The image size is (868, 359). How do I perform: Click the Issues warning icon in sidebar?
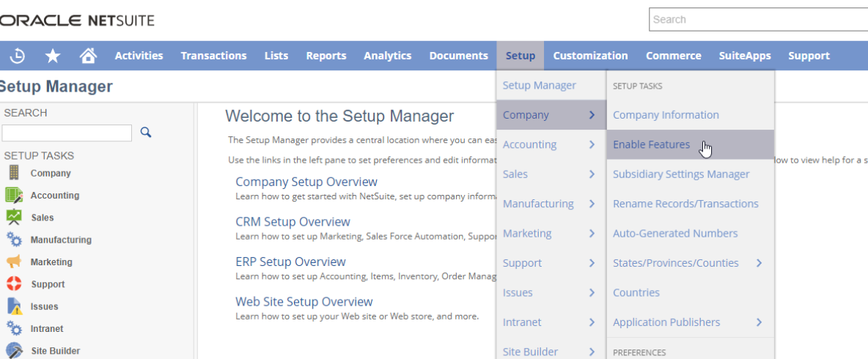[x=14, y=306]
